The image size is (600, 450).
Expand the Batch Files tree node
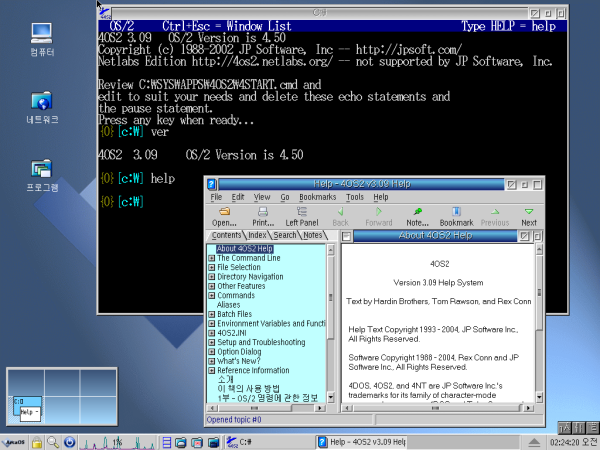click(x=212, y=314)
